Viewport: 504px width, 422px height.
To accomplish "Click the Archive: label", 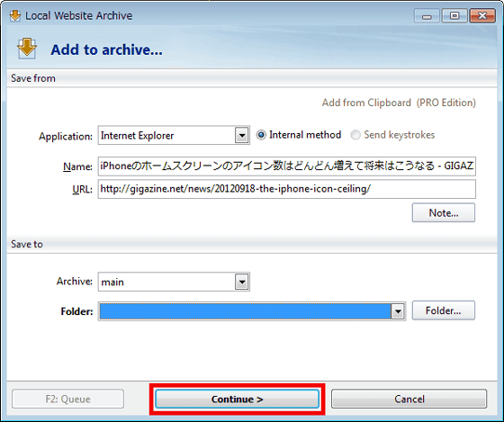I will click(74, 282).
